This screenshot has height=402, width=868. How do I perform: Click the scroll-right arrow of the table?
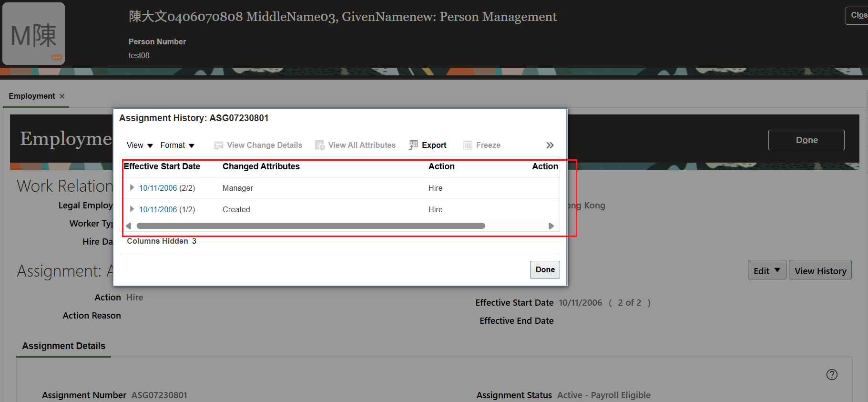[x=551, y=226]
